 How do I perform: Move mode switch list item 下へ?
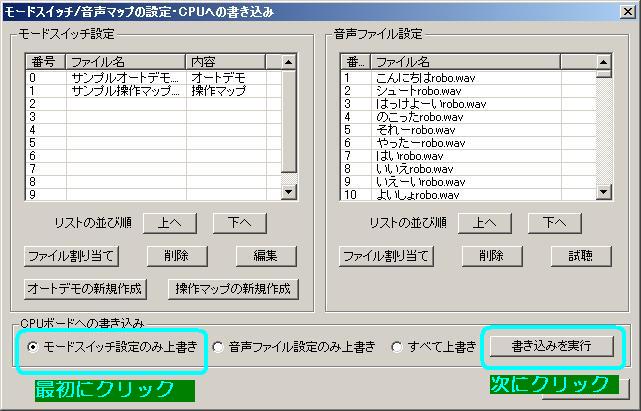click(x=240, y=223)
